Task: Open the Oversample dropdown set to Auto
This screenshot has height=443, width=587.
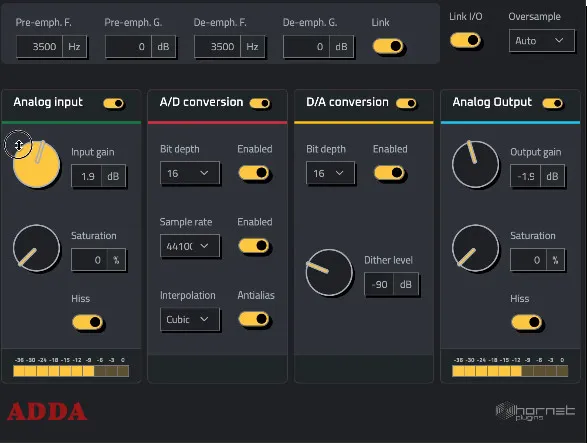Action: point(541,40)
